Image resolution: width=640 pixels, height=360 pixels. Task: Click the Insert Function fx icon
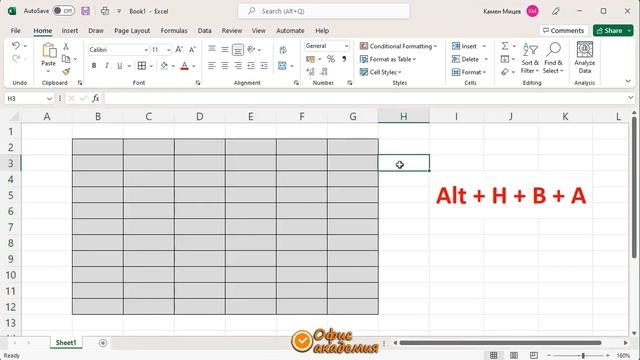[x=96, y=98]
